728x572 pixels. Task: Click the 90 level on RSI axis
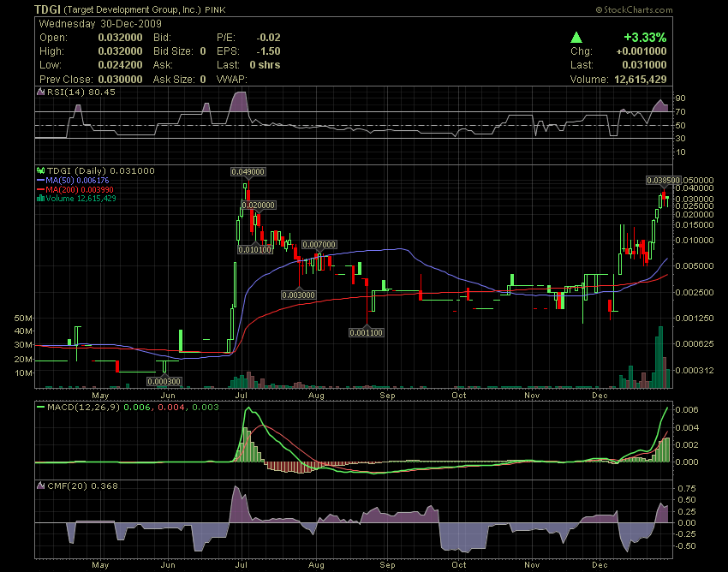[x=680, y=98]
